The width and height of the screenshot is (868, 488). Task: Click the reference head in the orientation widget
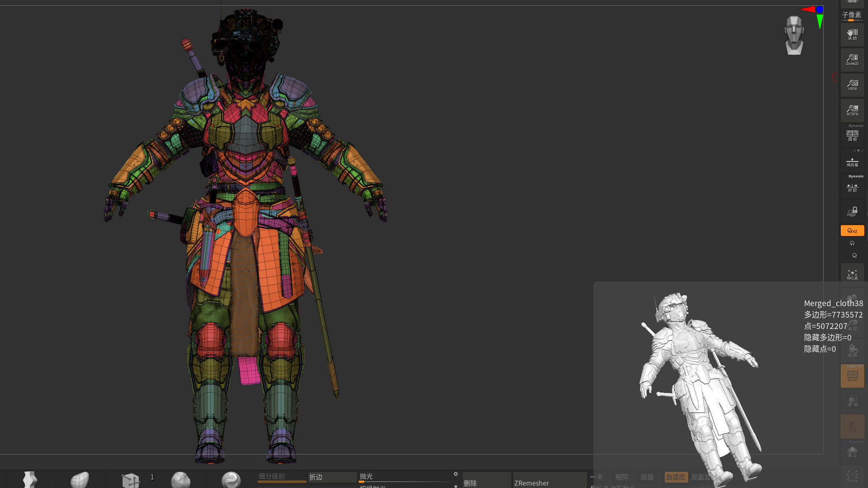coord(794,35)
